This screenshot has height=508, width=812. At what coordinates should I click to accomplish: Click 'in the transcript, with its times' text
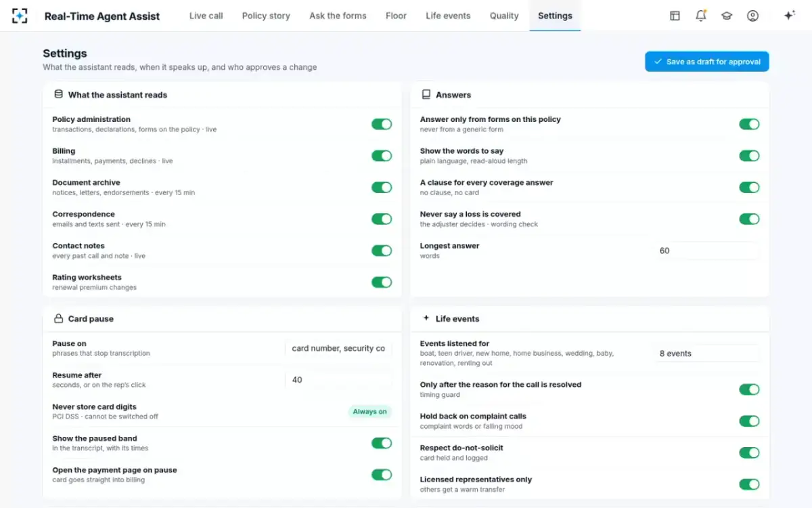coord(100,448)
